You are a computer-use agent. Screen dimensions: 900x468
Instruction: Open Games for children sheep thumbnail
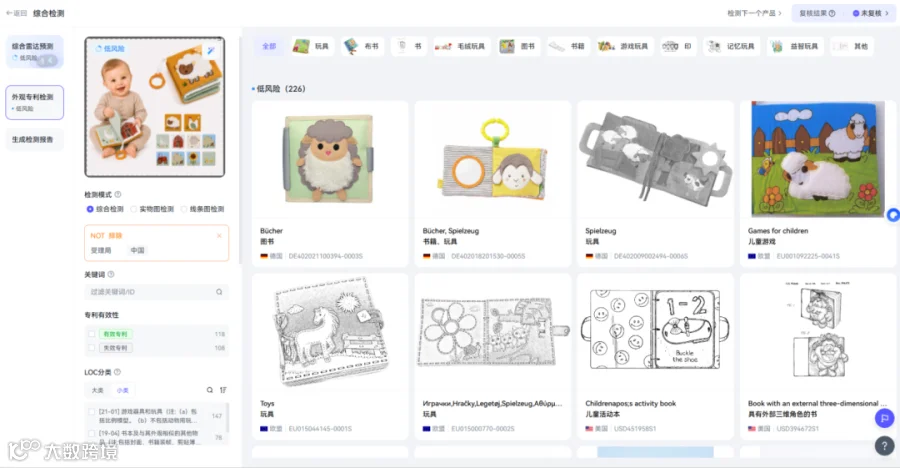[818, 159]
